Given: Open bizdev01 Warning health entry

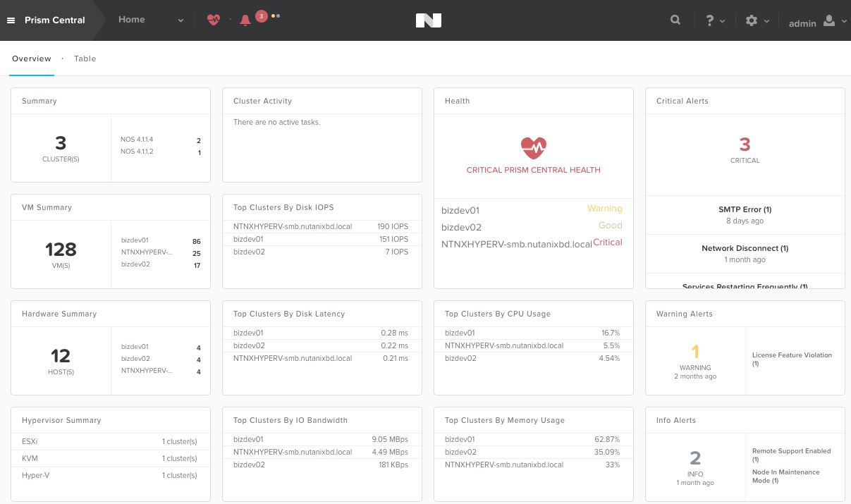Looking at the screenshot, I should (532, 209).
